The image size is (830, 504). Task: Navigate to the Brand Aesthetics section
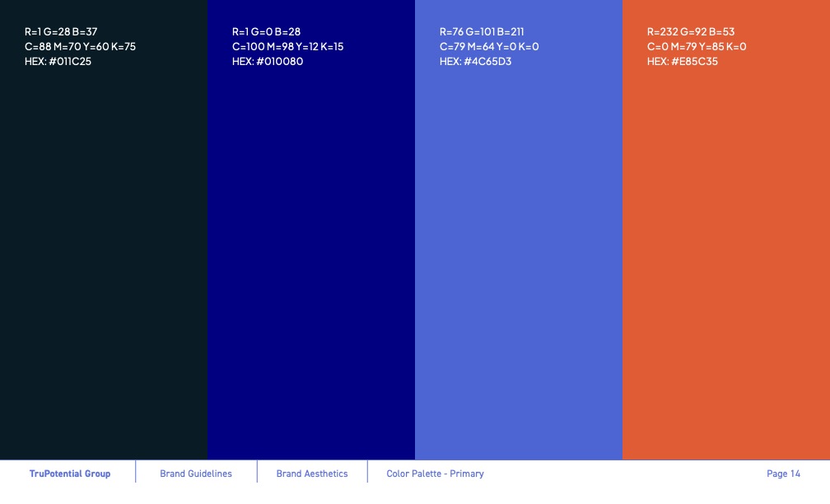311,474
